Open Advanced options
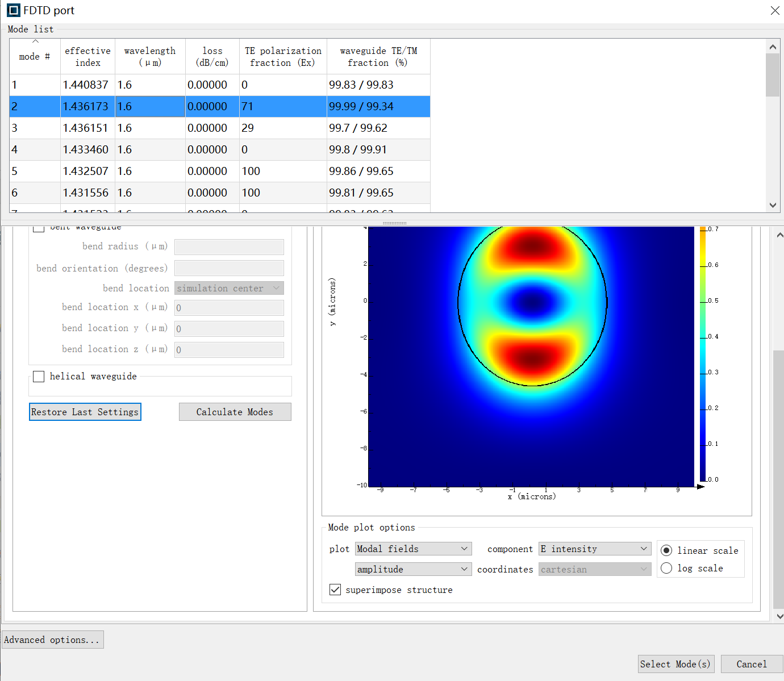784x681 pixels. tap(52, 640)
